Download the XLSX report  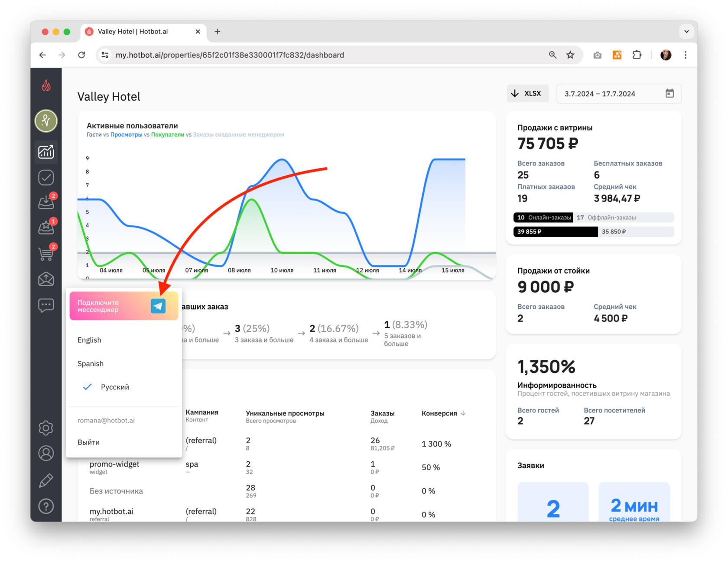(527, 94)
